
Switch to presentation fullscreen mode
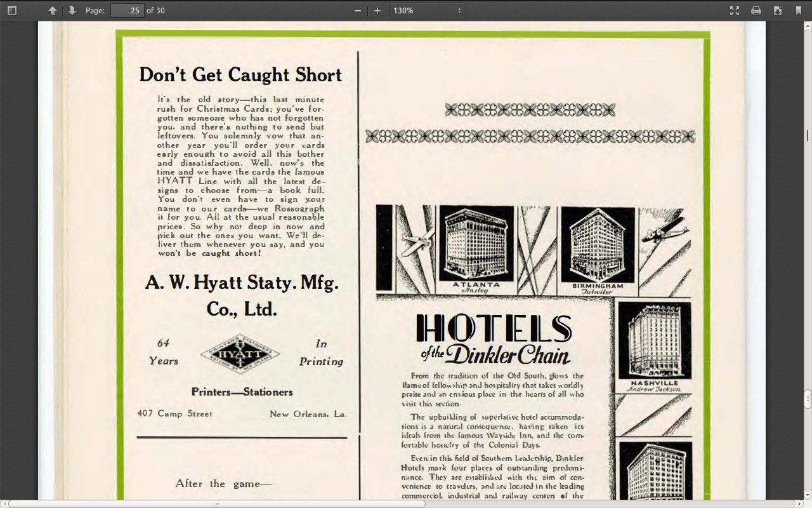(x=735, y=10)
